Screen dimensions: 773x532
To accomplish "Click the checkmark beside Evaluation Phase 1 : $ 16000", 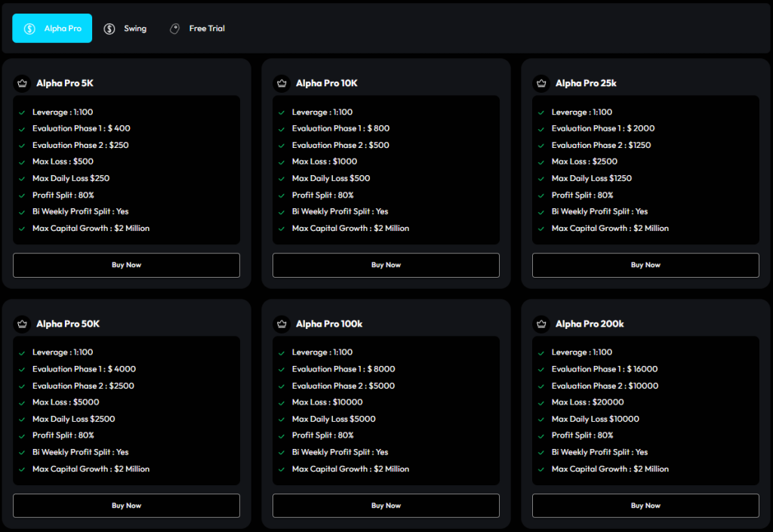I will point(540,370).
